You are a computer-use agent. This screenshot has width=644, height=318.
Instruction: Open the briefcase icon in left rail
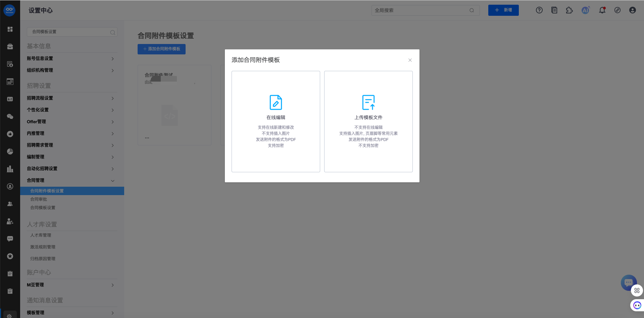[x=10, y=47]
